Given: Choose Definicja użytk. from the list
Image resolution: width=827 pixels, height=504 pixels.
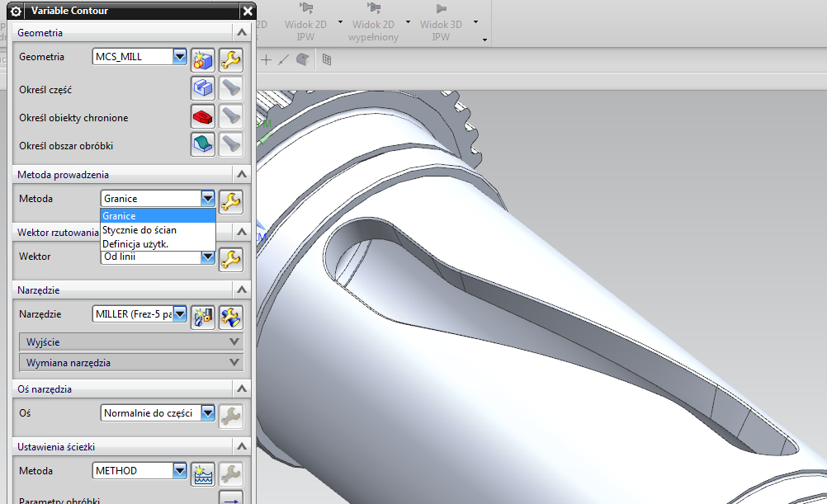Looking at the screenshot, I should coord(158,244).
